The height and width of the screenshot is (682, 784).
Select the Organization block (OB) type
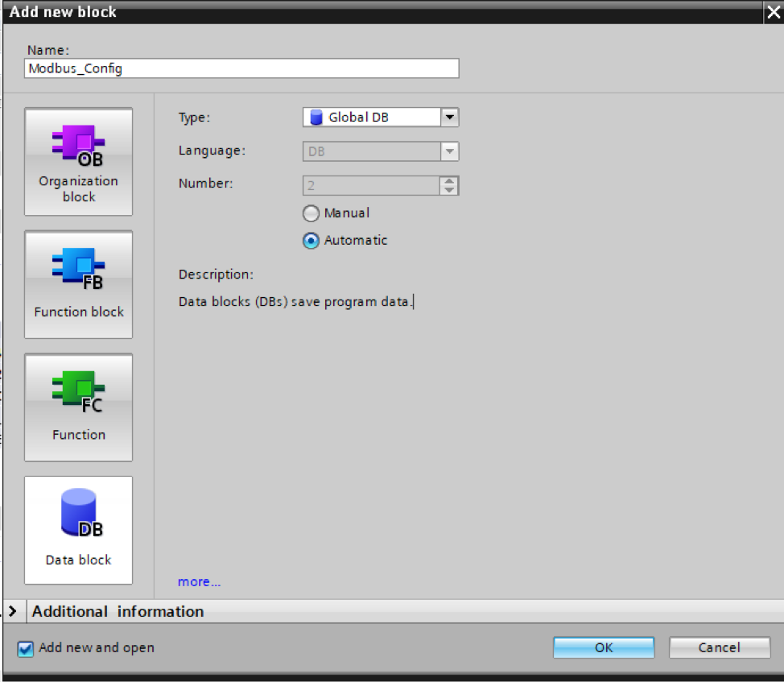click(79, 162)
